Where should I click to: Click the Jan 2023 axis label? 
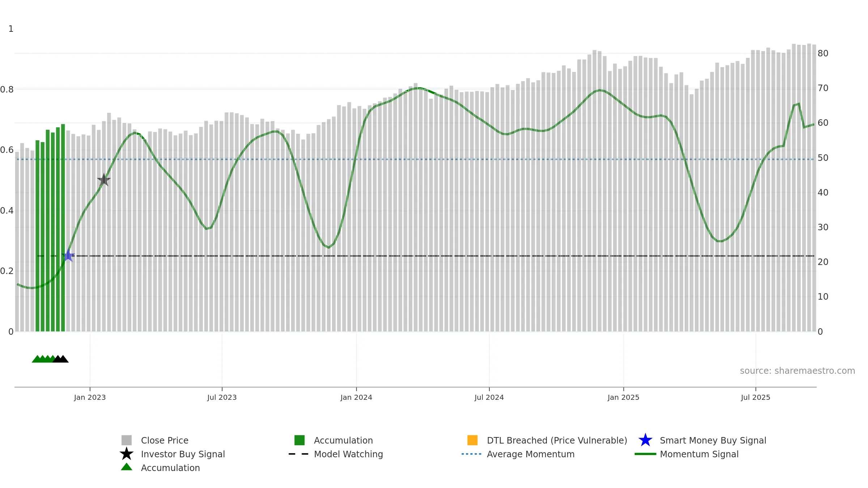(90, 398)
